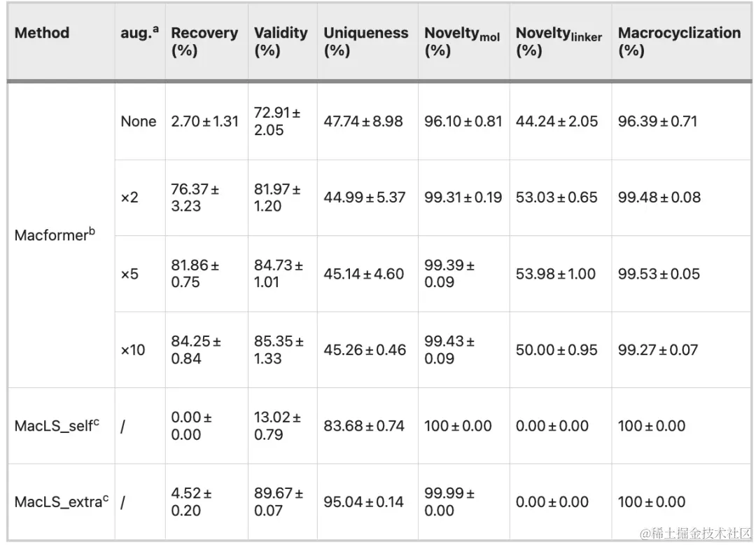Select validity value "81.97 ± 1.20"
Screen dimensions: 756x545
coord(277,198)
